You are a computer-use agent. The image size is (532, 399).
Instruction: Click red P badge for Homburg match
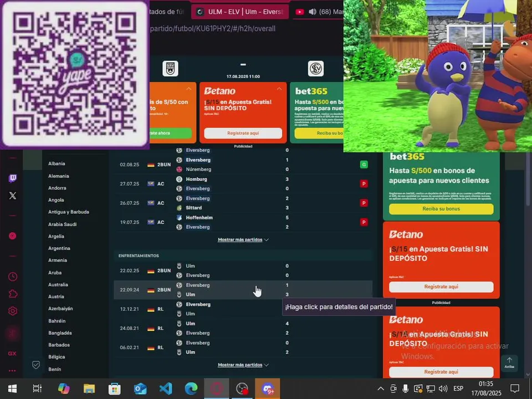coord(364,184)
